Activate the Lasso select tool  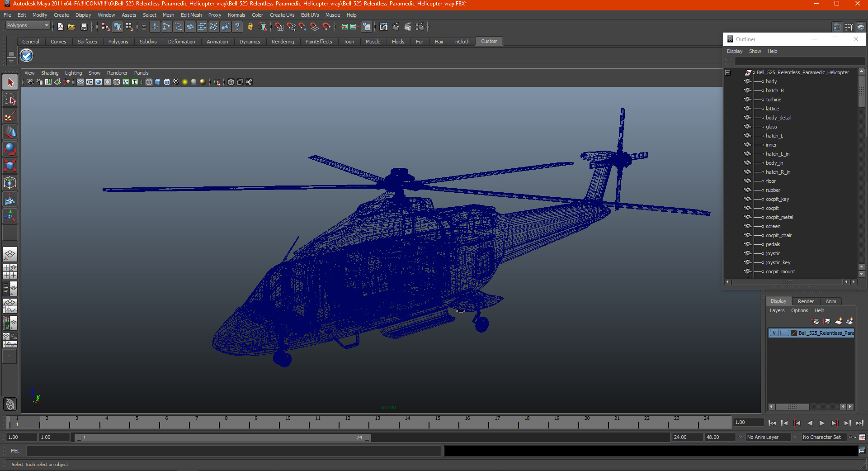pyautogui.click(x=10, y=99)
